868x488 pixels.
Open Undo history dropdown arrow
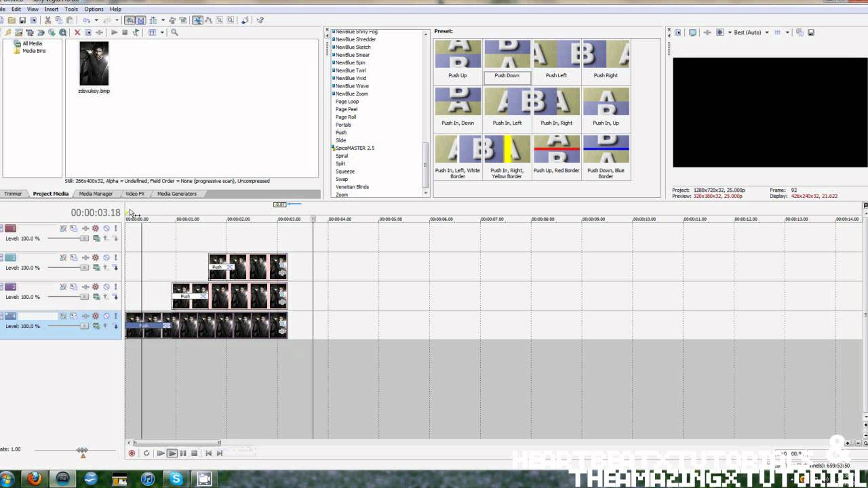coord(96,20)
